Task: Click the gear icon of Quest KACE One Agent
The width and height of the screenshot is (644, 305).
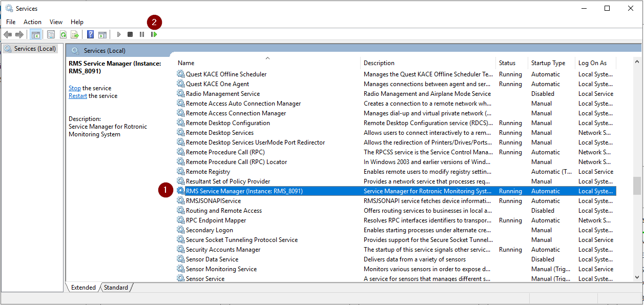Action: tap(180, 84)
